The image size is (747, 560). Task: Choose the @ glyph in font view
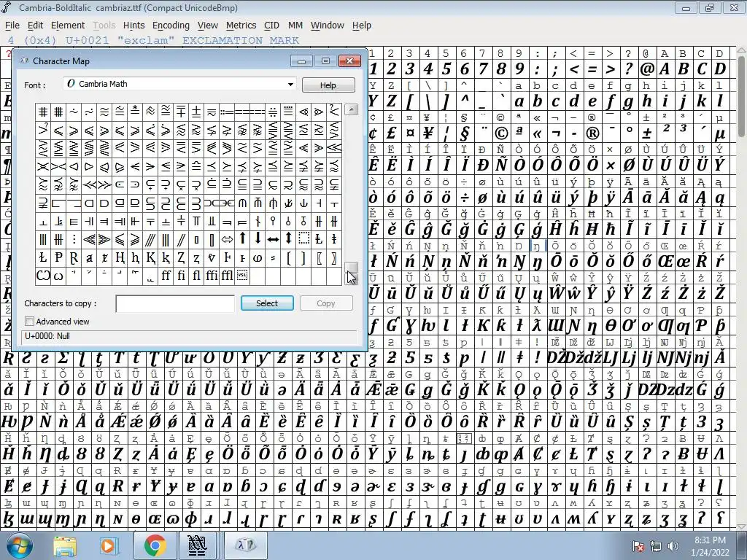tap(646, 69)
